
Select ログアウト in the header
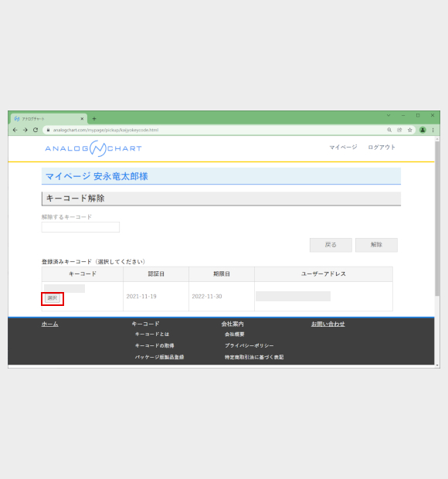382,148
